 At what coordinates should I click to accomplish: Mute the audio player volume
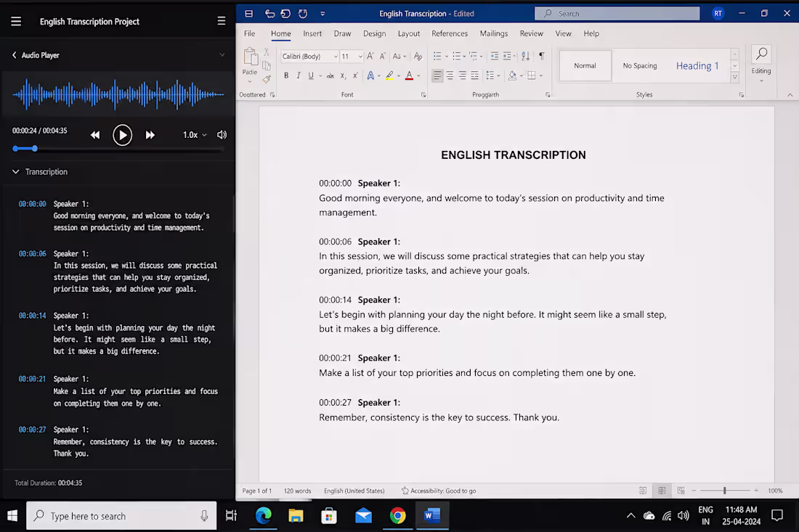pyautogui.click(x=222, y=135)
